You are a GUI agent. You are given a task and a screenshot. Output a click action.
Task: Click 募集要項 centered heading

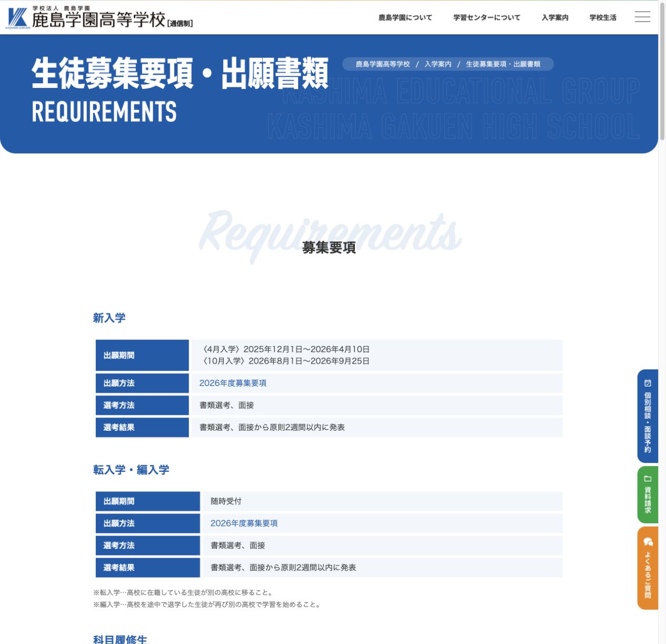pyautogui.click(x=329, y=247)
